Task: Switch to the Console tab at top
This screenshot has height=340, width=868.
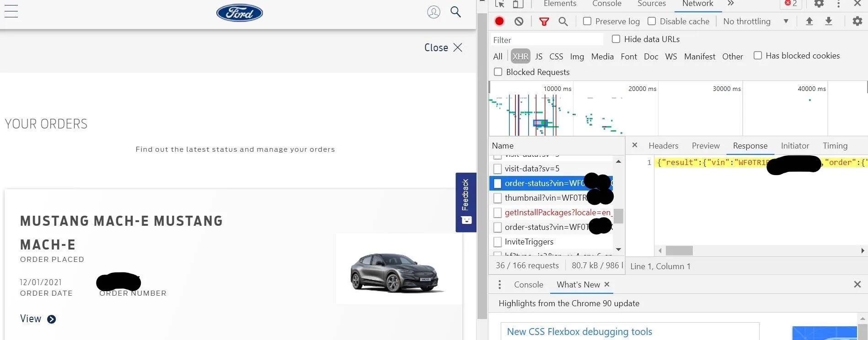Action: click(607, 4)
